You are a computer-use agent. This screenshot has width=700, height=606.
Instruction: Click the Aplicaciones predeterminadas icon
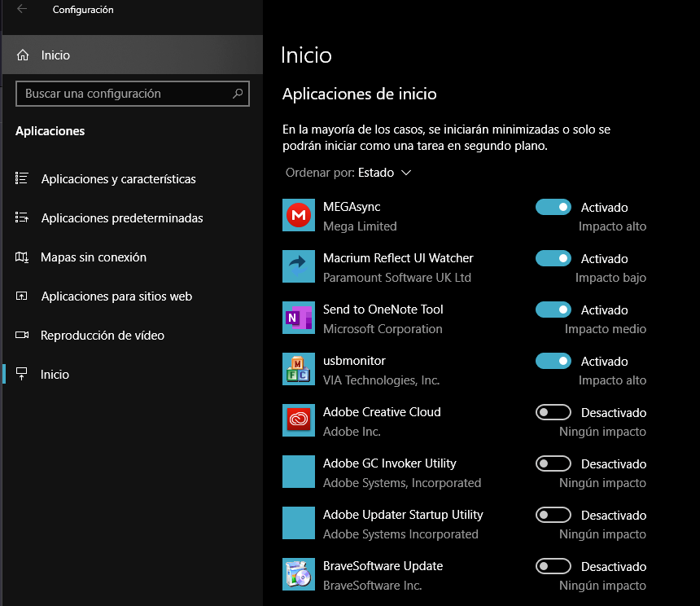tap(22, 217)
